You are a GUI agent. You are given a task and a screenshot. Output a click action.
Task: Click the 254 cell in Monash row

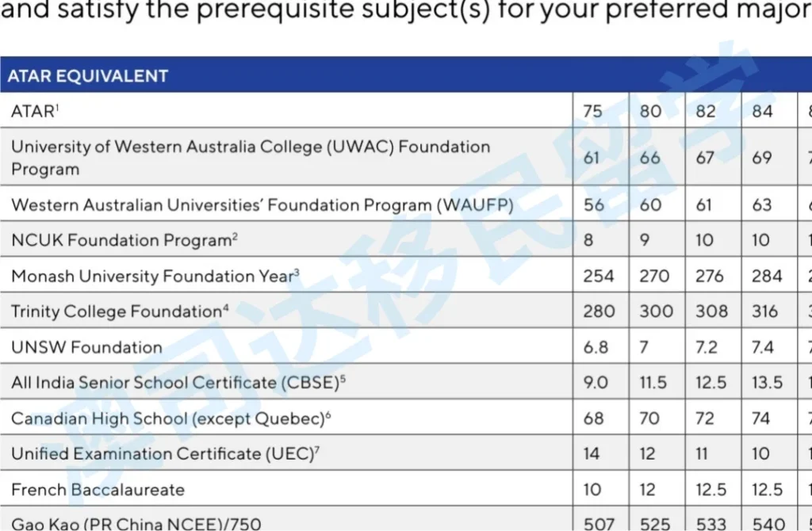pyautogui.click(x=598, y=276)
